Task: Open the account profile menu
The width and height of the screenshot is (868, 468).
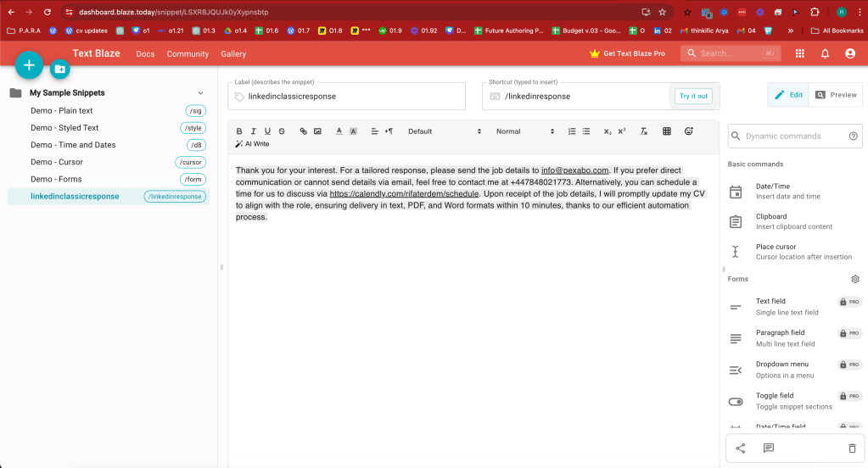Action: point(850,53)
